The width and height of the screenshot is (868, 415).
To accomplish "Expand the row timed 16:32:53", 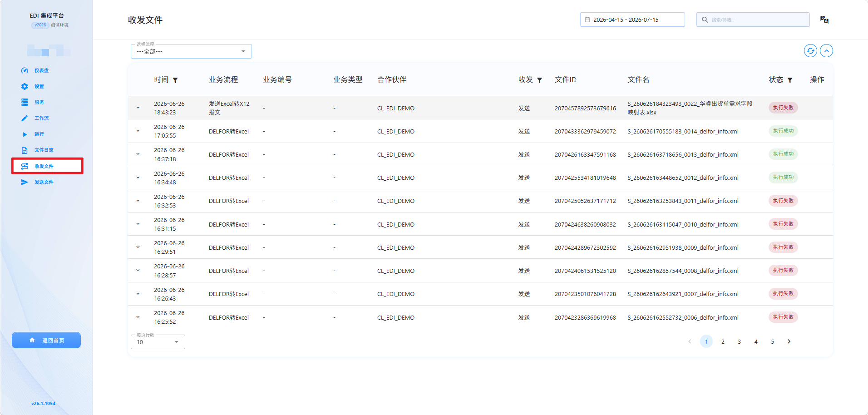I will [x=138, y=201].
